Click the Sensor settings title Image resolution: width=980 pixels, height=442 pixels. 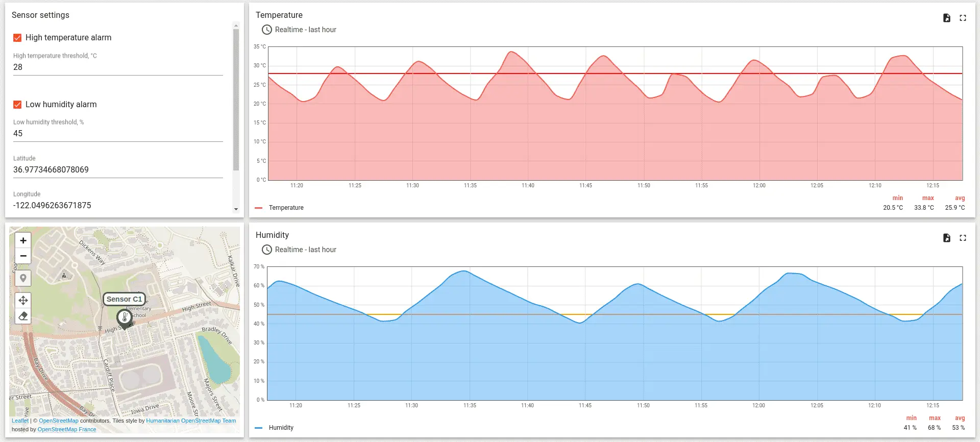click(40, 15)
